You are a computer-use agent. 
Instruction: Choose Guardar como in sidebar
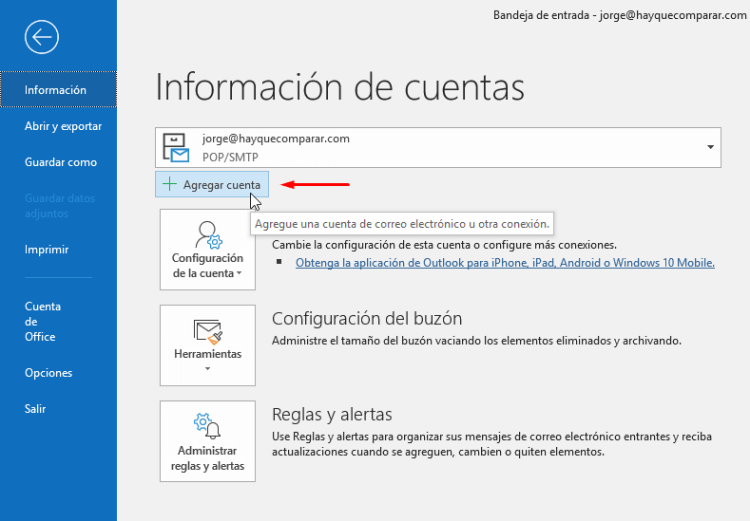click(x=61, y=162)
